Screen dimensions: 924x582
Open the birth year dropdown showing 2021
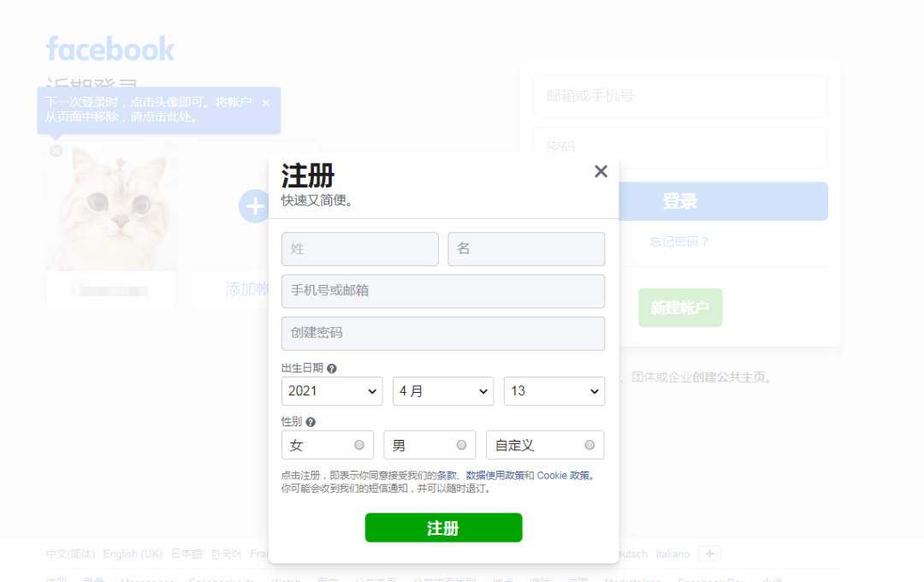tap(332, 391)
